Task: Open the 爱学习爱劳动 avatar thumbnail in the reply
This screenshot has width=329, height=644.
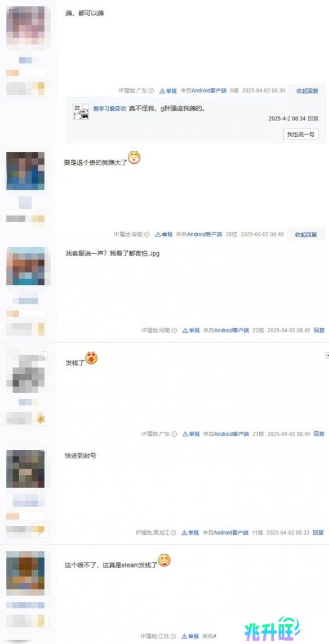Action: click(x=81, y=111)
